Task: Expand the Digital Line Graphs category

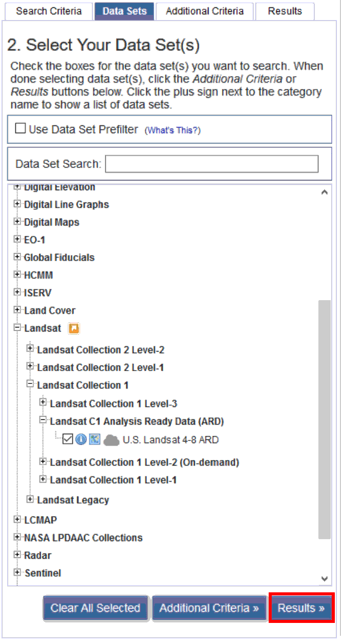Action: [17, 204]
